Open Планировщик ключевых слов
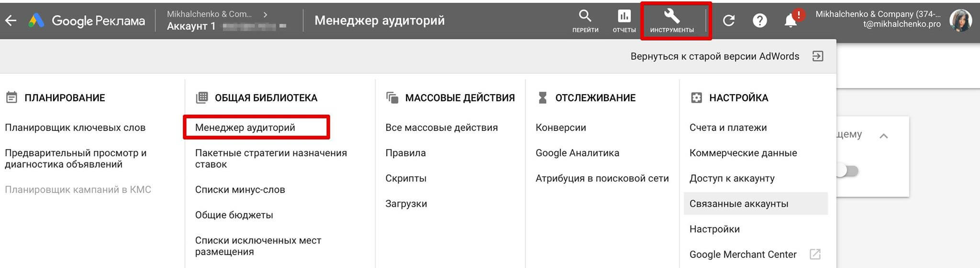Viewport: 980px width, 268px height. coord(75,128)
